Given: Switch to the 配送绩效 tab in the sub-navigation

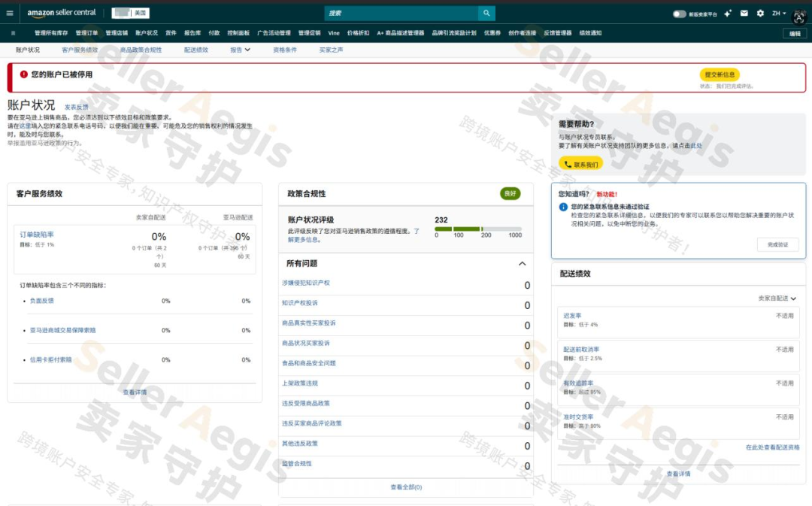Looking at the screenshot, I should [x=195, y=50].
